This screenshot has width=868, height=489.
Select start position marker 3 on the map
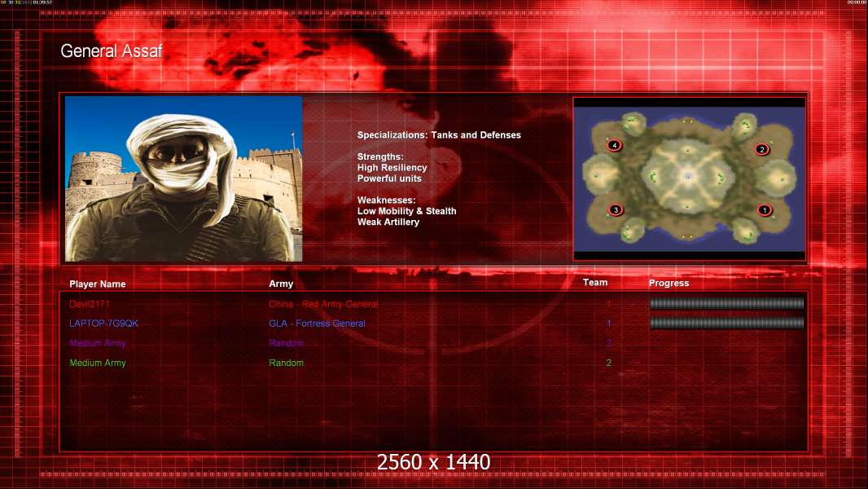pos(615,210)
